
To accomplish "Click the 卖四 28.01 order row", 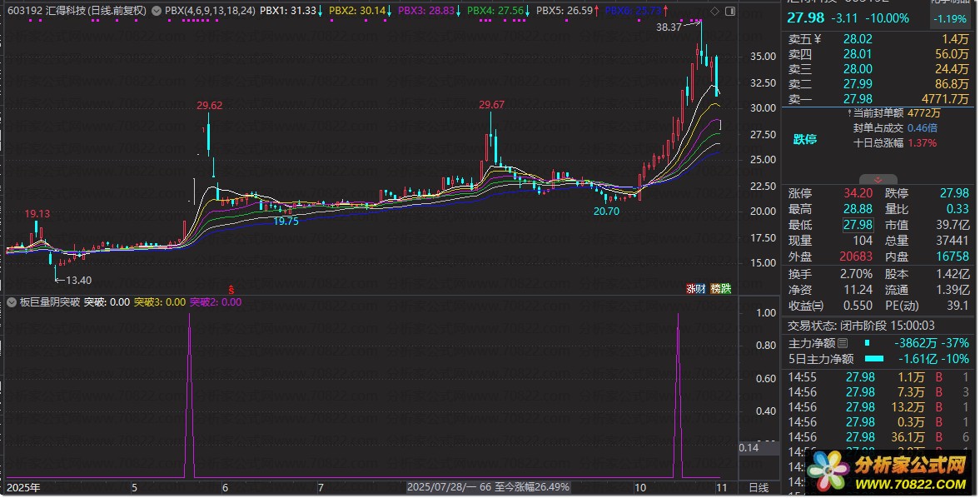I will (878, 54).
